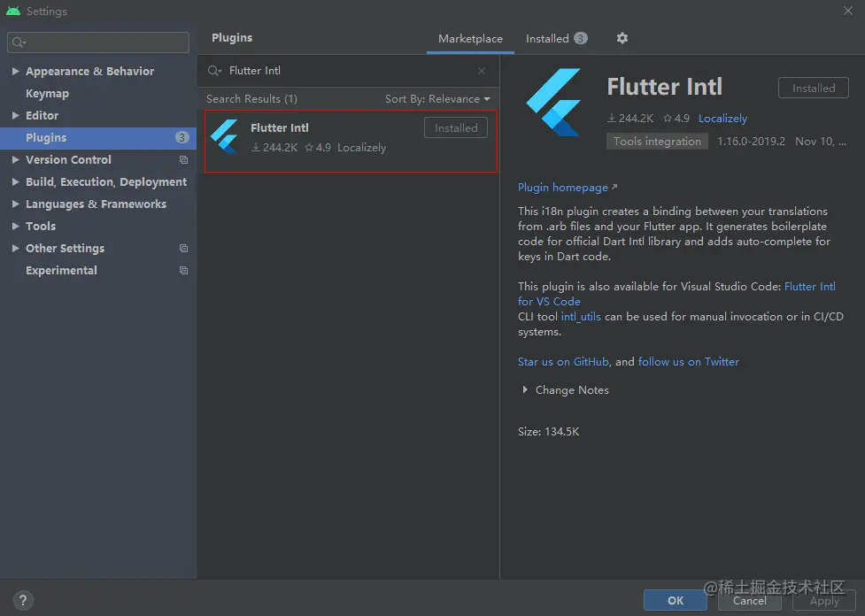The width and height of the screenshot is (865, 616).
Task: Expand the Editor tree node
Action: pyautogui.click(x=15, y=115)
